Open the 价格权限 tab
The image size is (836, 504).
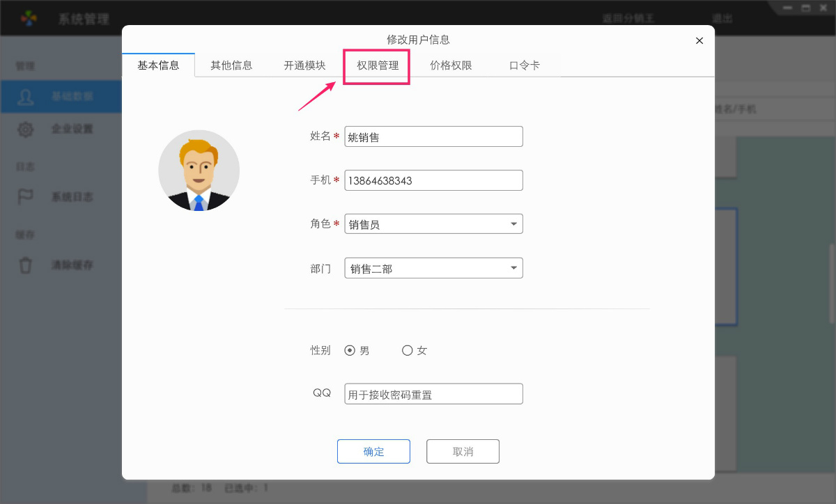click(451, 65)
